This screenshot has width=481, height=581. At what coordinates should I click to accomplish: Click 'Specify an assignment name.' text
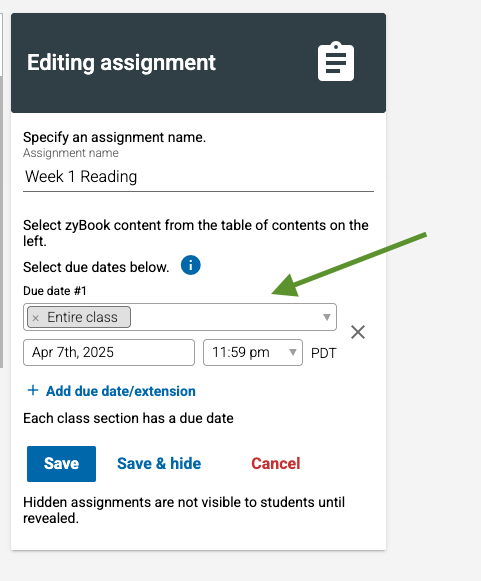pyautogui.click(x=115, y=137)
